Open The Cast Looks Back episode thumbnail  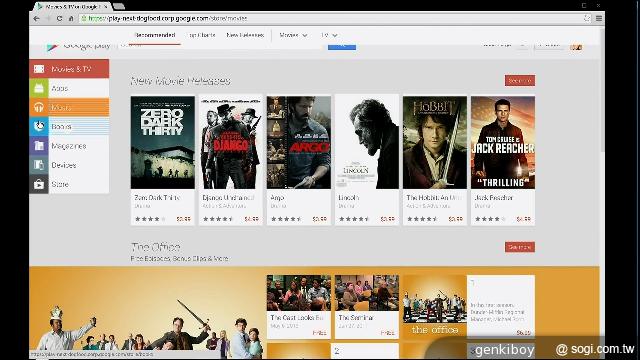click(299, 293)
